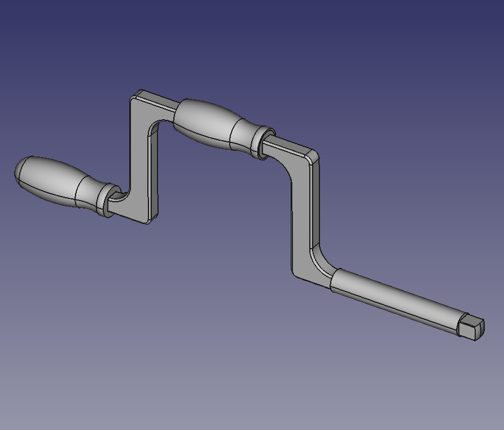
Task: Pick the collar ring on center handle
Action: click(261, 144)
